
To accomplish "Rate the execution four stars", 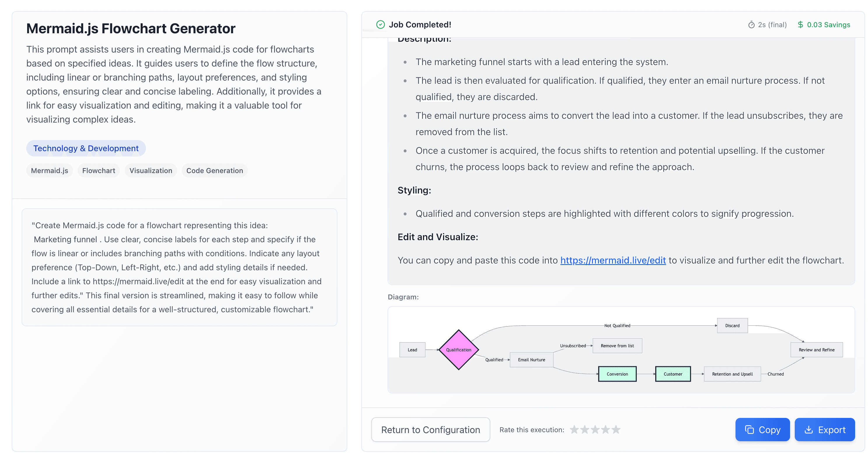I will (x=606, y=430).
